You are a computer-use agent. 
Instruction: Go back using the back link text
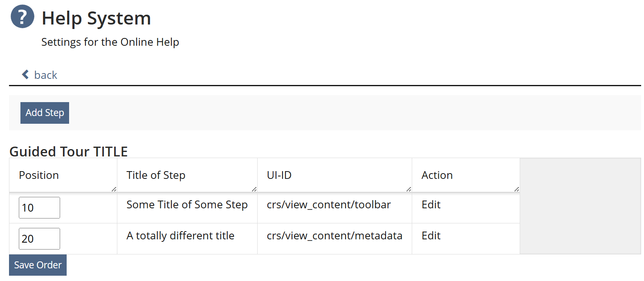[x=45, y=75]
